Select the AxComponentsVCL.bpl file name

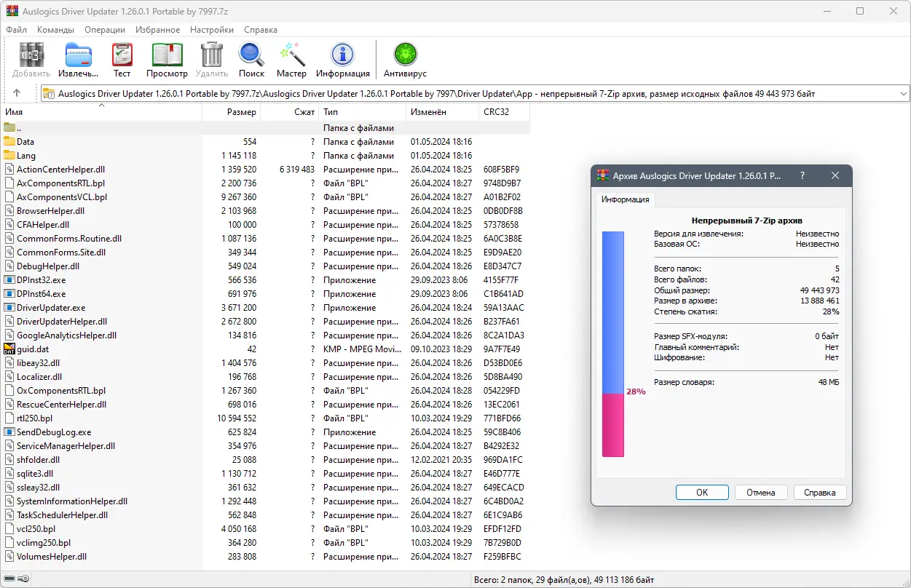click(x=62, y=197)
